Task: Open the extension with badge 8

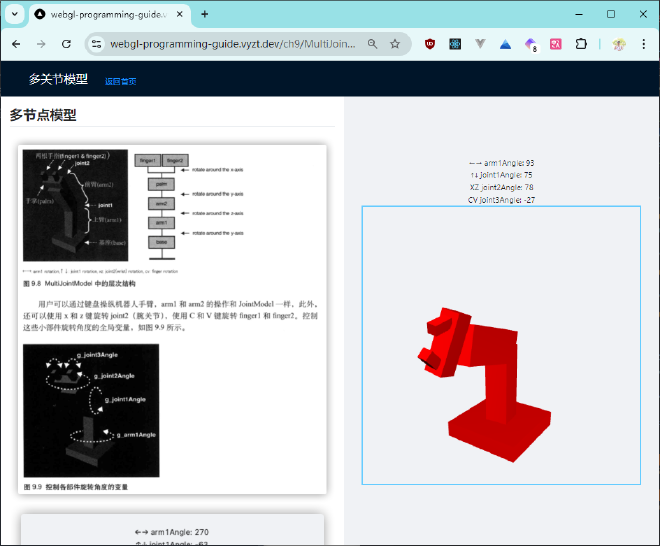Action: (x=531, y=45)
